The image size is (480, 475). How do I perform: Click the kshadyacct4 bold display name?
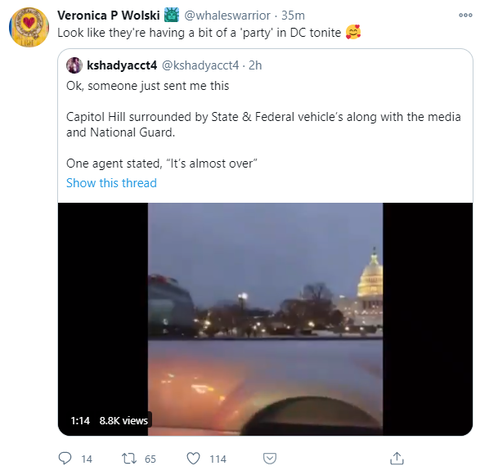[x=122, y=65]
